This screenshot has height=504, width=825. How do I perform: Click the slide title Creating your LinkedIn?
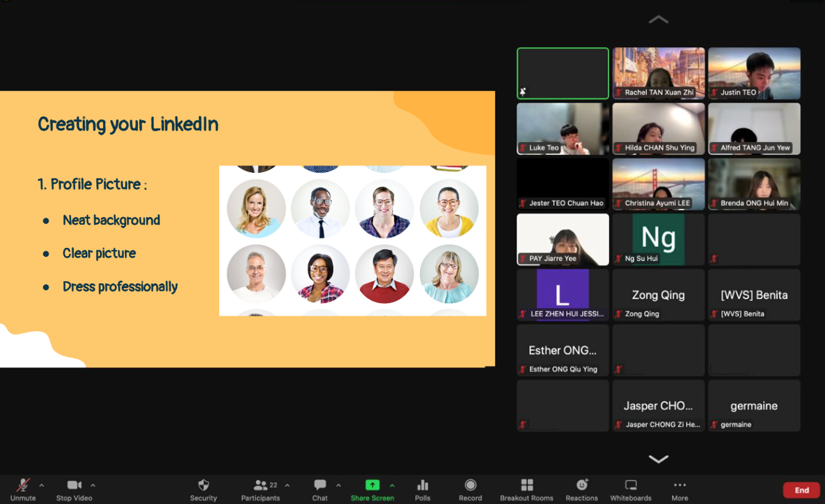[128, 124]
